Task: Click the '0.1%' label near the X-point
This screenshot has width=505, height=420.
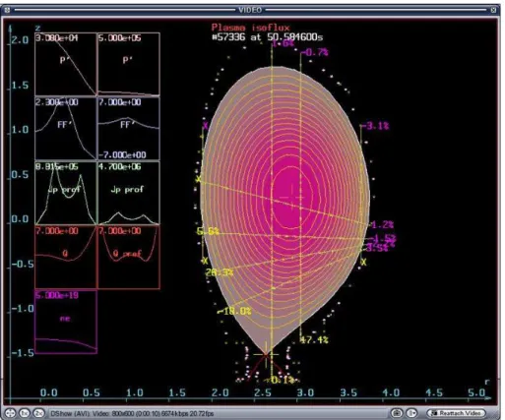Action: 282,381
